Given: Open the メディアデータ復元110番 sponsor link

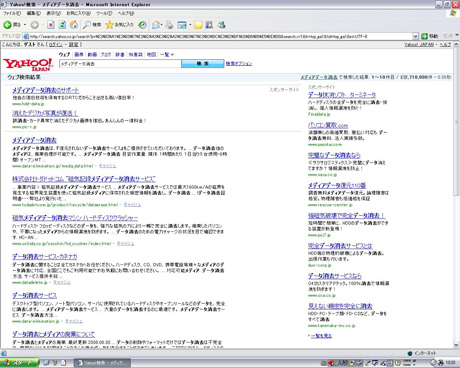Looking at the screenshot, I should click(337, 186).
